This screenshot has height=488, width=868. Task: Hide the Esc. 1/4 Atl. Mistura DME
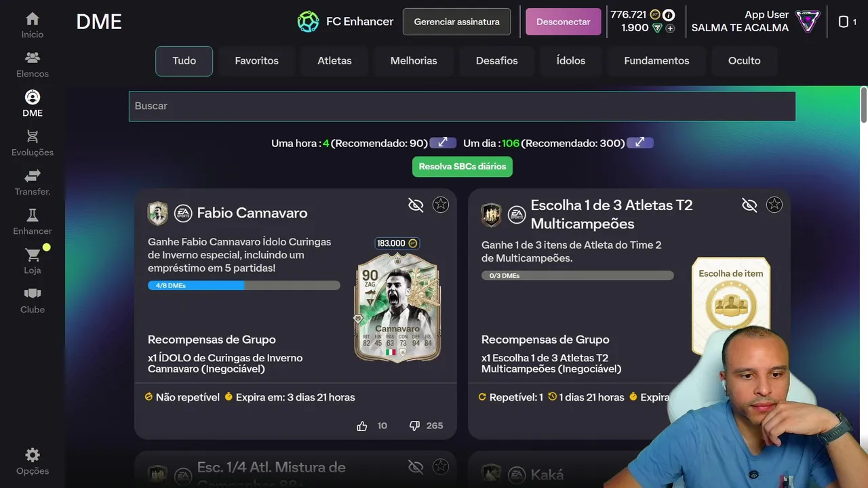tap(416, 466)
